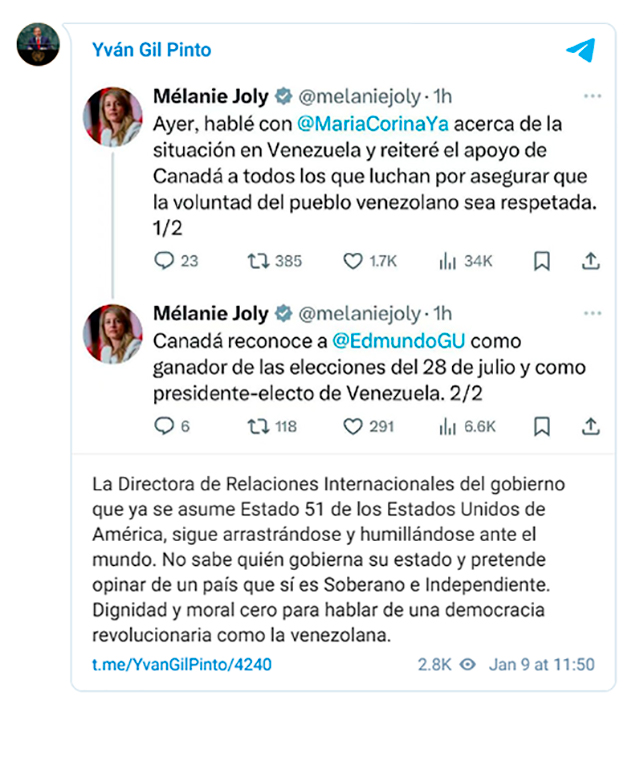
Task: Open more options on first tweet
Action: point(592,97)
